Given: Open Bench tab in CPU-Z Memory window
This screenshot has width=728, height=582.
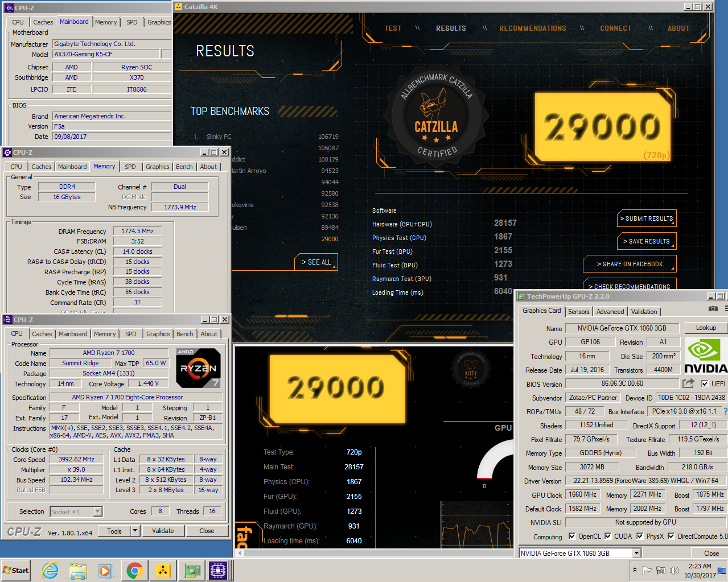Looking at the screenshot, I should pyautogui.click(x=184, y=167).
